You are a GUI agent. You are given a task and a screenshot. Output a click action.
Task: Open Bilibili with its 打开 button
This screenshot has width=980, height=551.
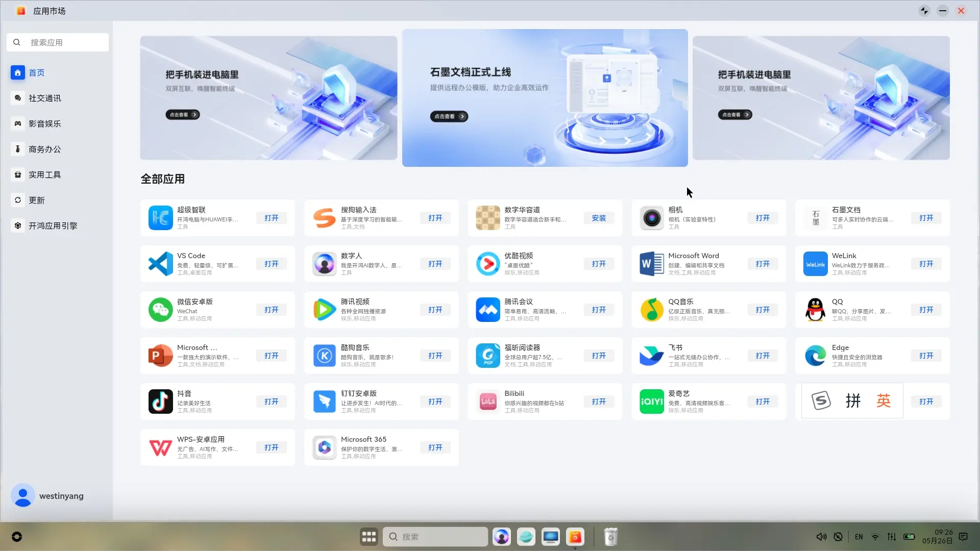[x=599, y=402]
